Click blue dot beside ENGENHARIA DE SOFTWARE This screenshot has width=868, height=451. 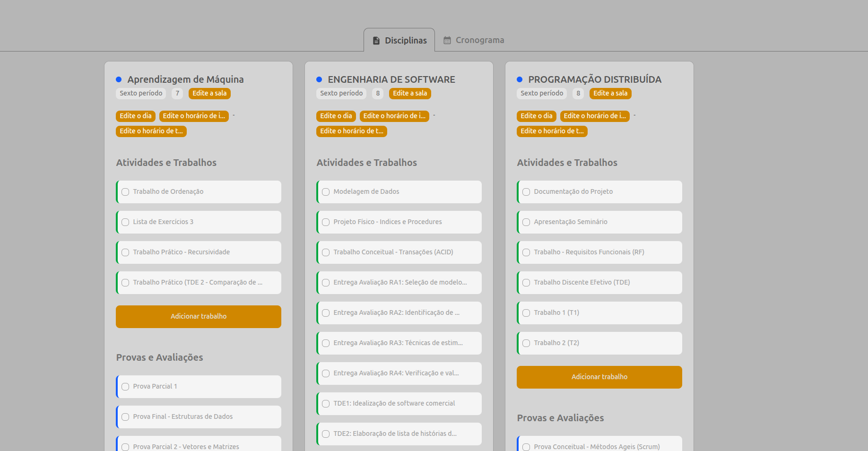click(x=319, y=79)
